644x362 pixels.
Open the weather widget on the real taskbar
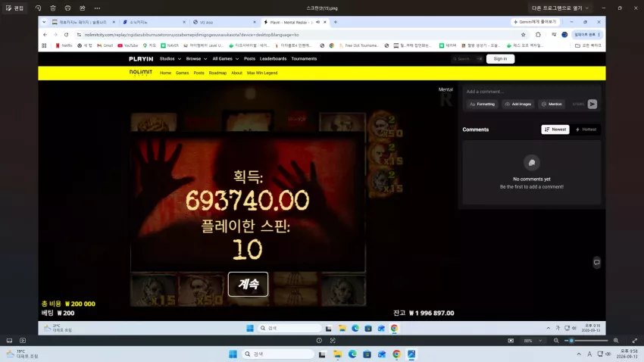tap(22, 354)
